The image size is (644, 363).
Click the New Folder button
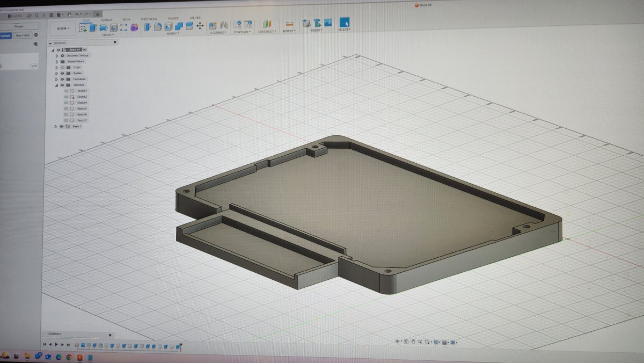point(22,35)
